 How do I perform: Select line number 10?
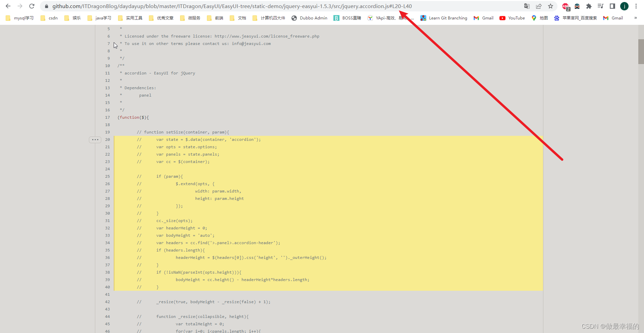[107, 66]
